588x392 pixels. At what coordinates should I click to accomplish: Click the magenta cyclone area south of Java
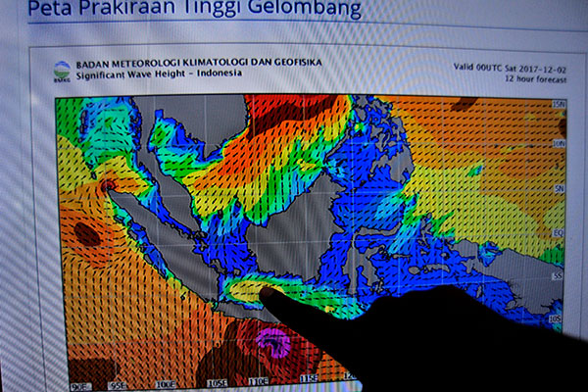point(271,342)
